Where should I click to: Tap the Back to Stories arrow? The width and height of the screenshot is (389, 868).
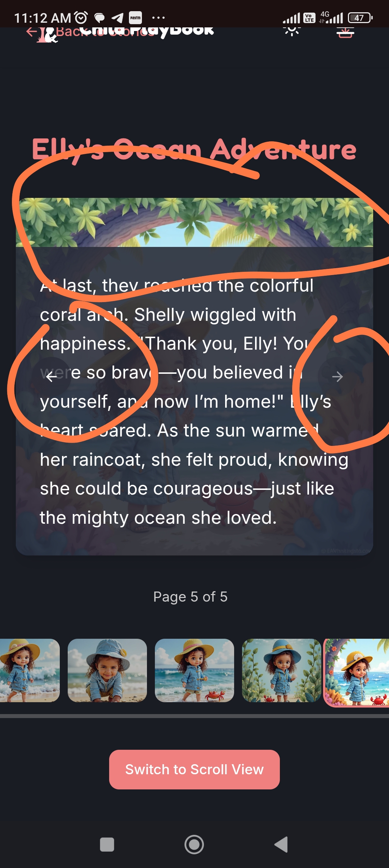[31, 32]
